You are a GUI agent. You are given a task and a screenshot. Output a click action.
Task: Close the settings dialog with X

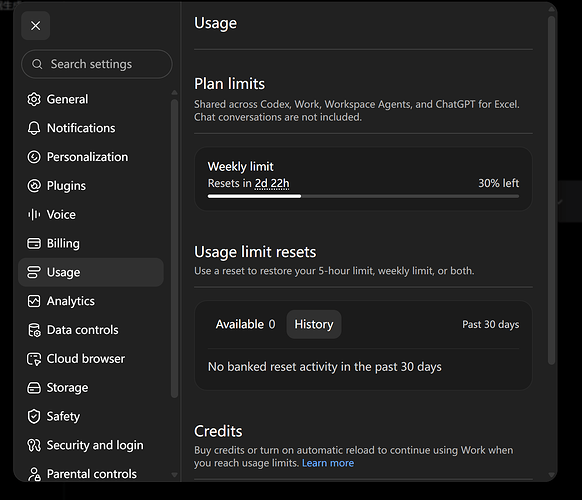point(36,26)
